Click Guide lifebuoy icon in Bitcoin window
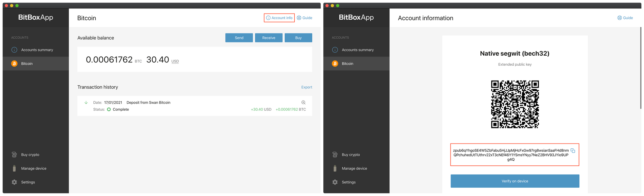Viewport: 644px width, 196px height. tap(299, 18)
